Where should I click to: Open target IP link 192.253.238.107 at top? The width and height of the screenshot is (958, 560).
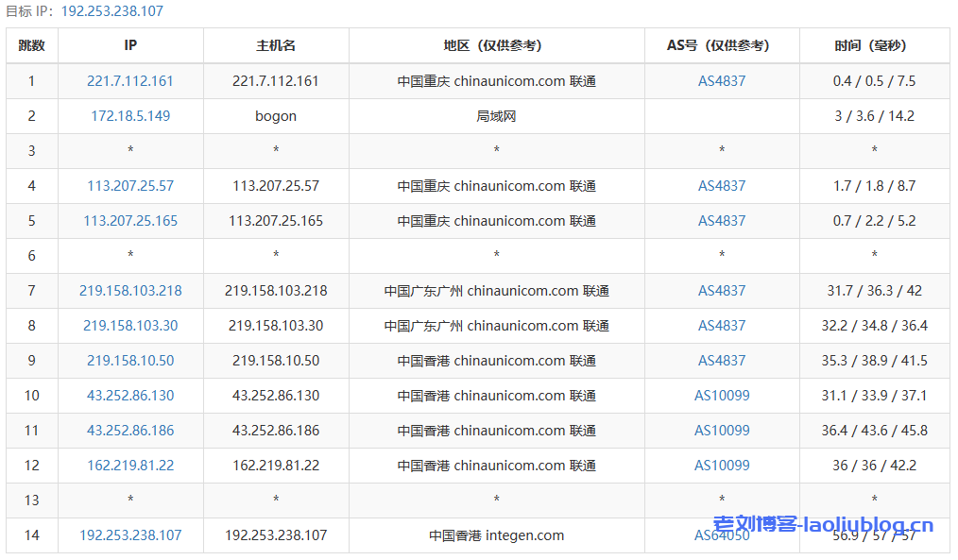[x=111, y=11]
